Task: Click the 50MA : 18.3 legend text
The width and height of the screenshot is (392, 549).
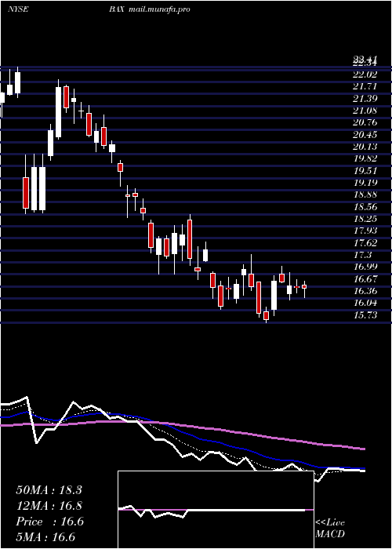Action: pos(49,490)
